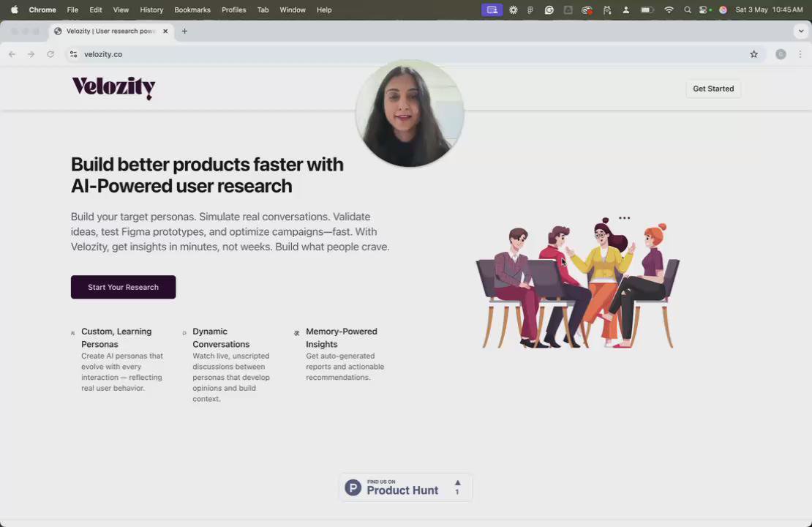The width and height of the screenshot is (812, 527).
Task: Click the user silhouette menu bar icon
Action: (625, 10)
